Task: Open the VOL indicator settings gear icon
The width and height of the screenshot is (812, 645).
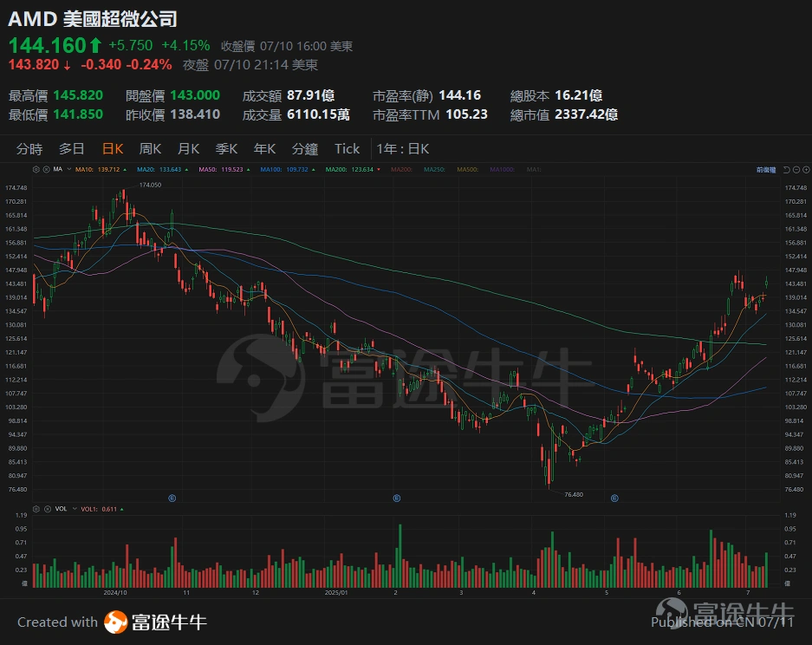Action: (36, 509)
